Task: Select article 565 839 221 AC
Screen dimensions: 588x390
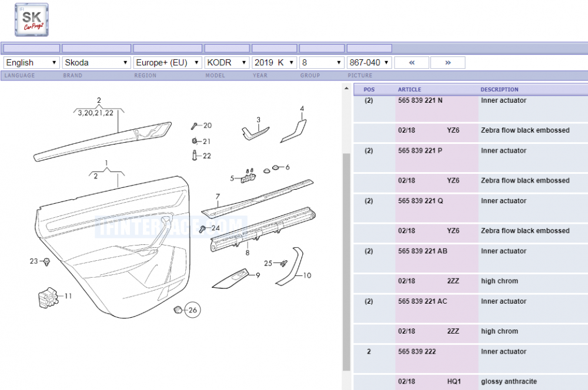Action: click(423, 301)
